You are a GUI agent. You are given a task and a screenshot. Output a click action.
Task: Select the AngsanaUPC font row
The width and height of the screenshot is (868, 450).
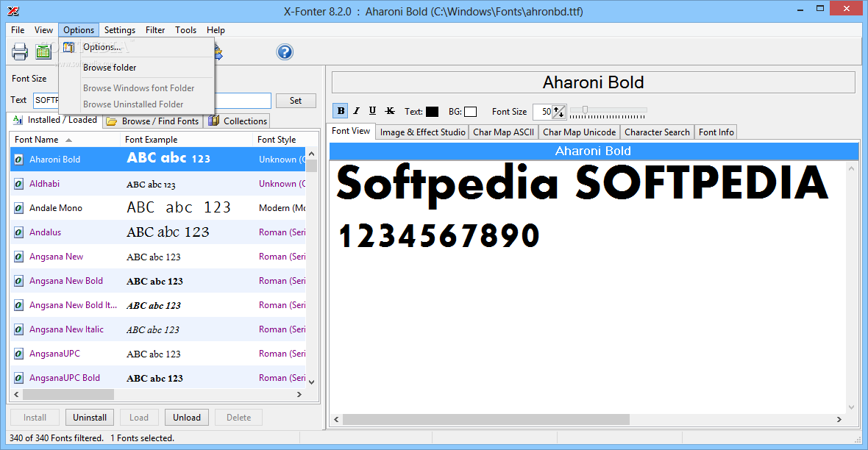[157, 354]
